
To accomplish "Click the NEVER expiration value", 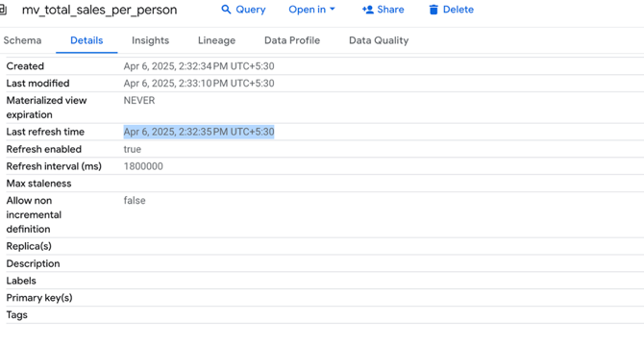I will pos(139,101).
